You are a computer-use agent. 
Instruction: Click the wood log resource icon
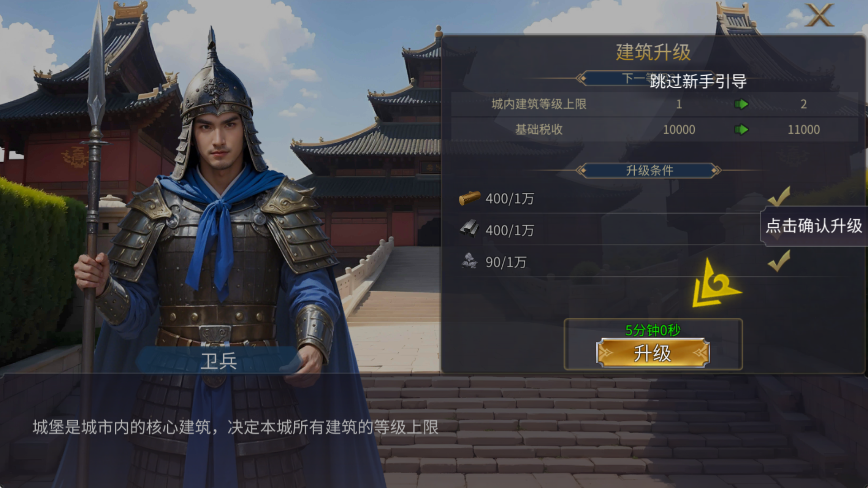pos(469,198)
